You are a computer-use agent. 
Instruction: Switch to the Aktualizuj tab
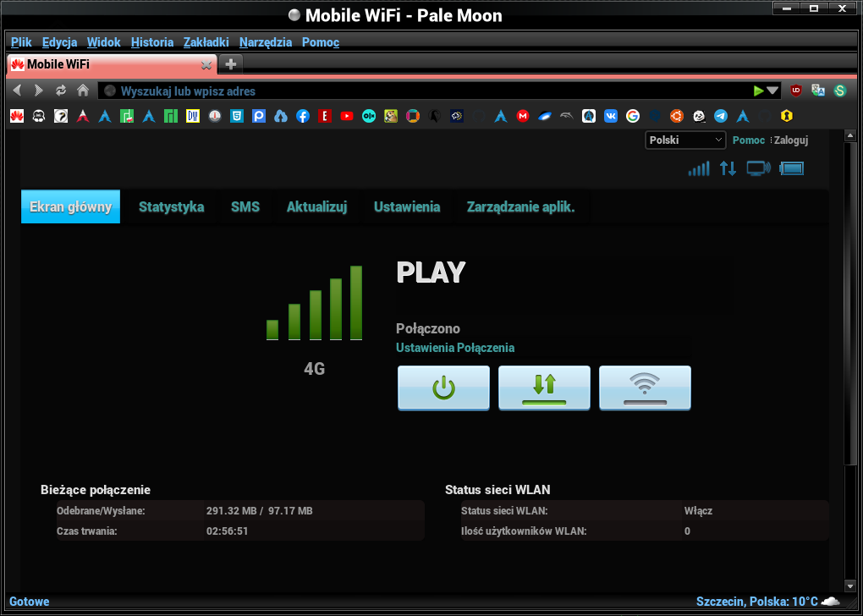click(x=316, y=206)
